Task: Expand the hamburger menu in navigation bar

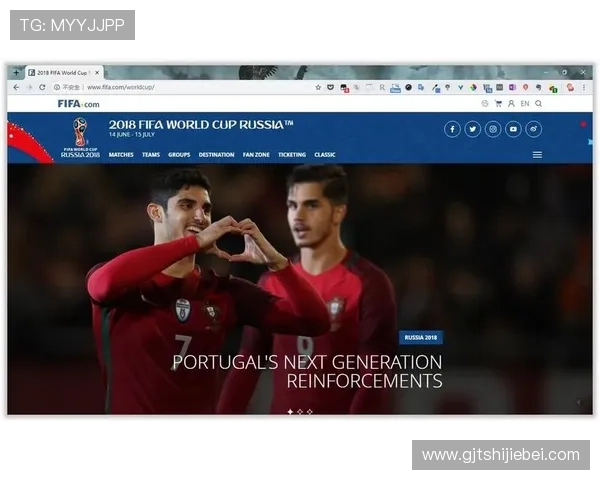Action: (x=537, y=155)
